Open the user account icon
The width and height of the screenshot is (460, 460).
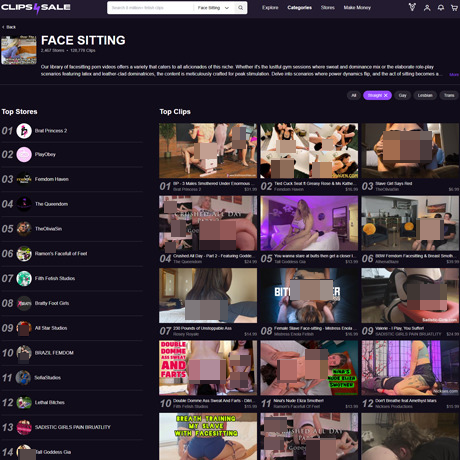(427, 8)
